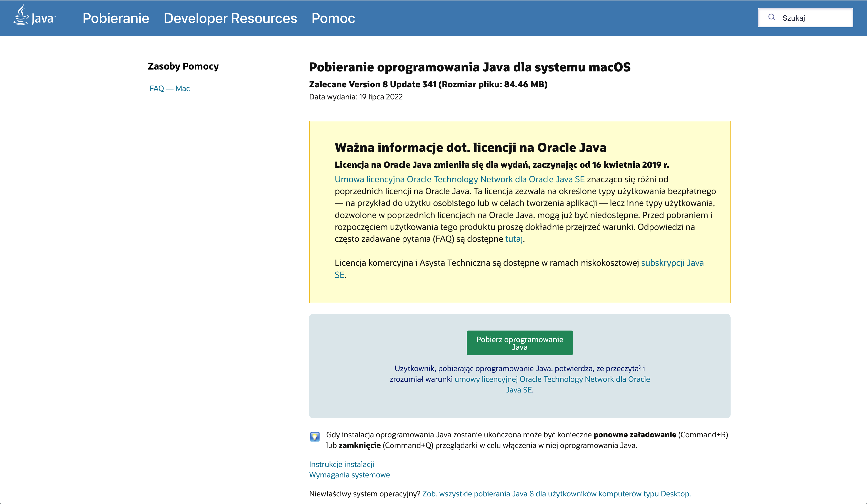Follow the 'tutaj' FAQ link
The height and width of the screenshot is (504, 867).
(514, 239)
